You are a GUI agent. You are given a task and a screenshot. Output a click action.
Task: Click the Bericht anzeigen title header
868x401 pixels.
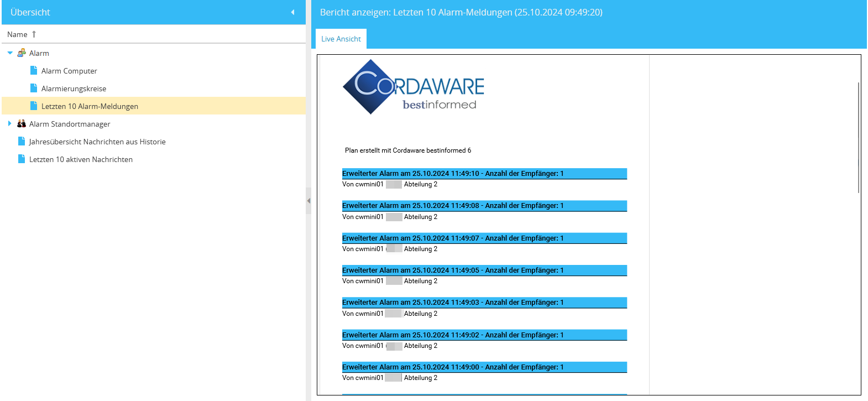[461, 12]
